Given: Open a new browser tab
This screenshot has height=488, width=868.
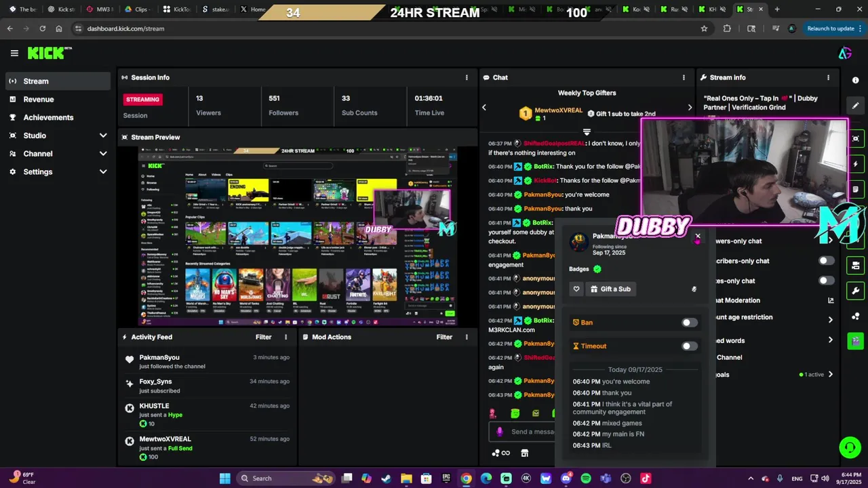Looking at the screenshot, I should coord(777,9).
